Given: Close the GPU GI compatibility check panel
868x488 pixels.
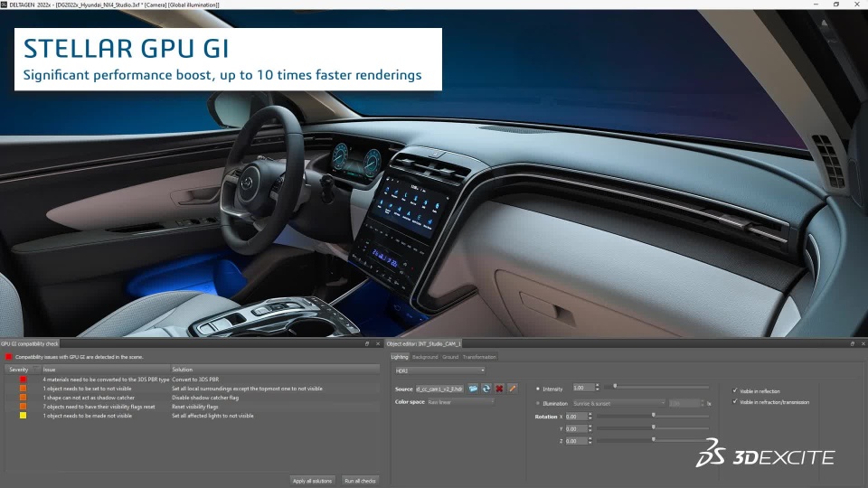Looking at the screenshot, I should coord(378,343).
